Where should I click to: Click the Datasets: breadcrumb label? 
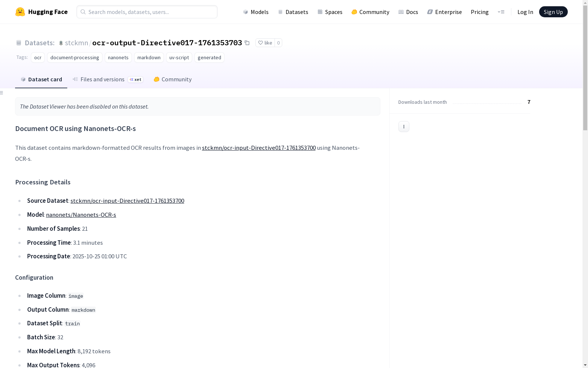point(39,43)
